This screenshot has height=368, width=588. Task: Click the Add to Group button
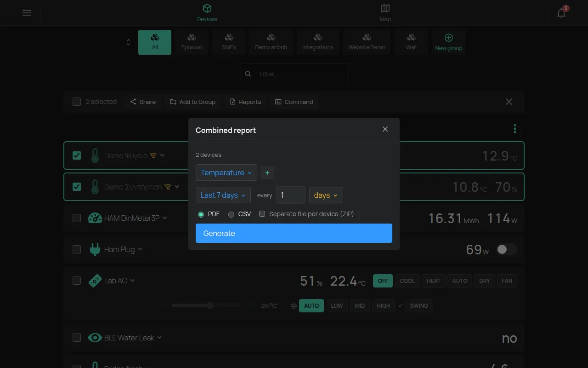(192, 102)
